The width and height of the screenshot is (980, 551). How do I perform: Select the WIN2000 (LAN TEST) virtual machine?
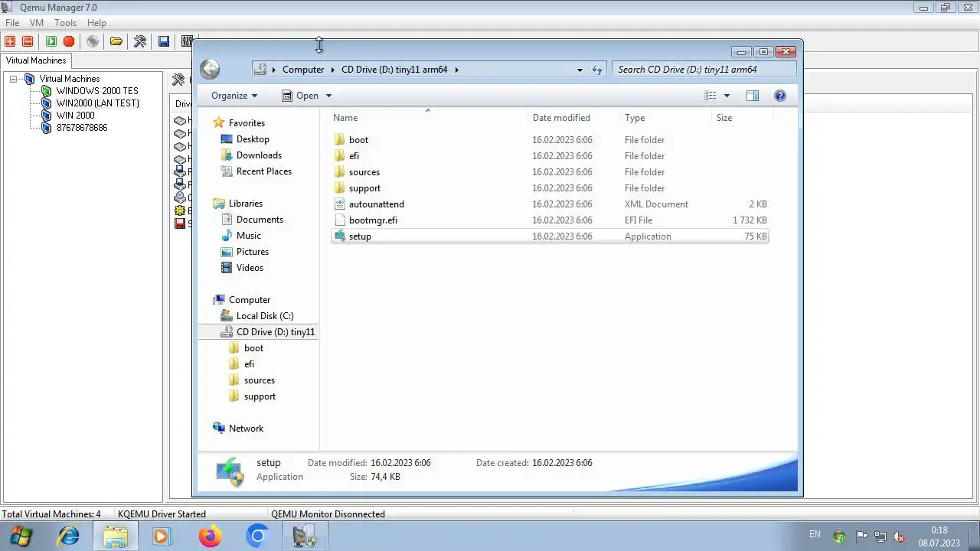pos(97,103)
